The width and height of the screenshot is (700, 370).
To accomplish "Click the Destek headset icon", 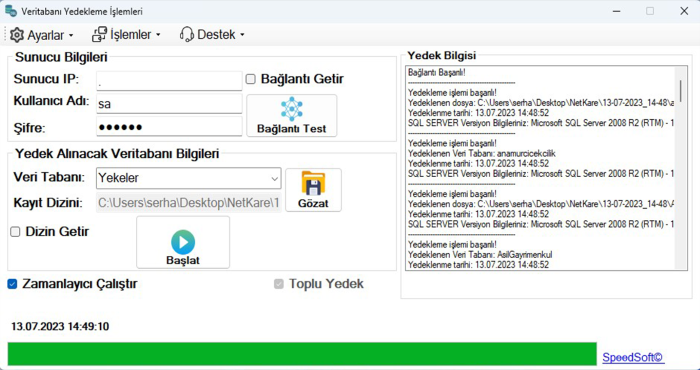I will (187, 34).
